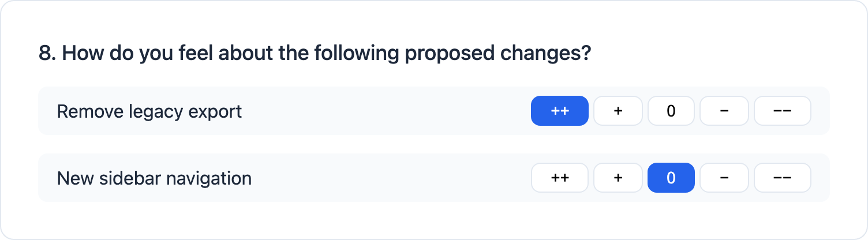
Task: Slightly oppose the new sidebar navigation
Action: pyautogui.click(x=724, y=178)
